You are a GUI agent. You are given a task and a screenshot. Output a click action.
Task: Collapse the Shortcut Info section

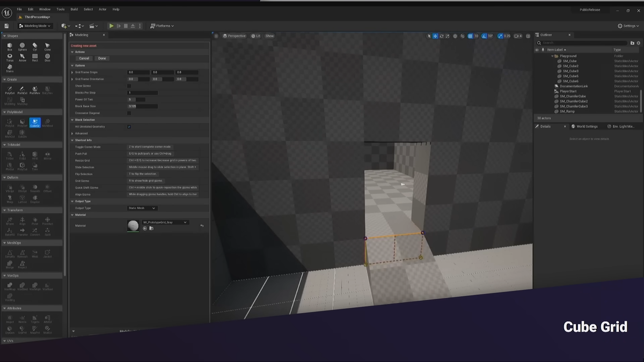pos(72,139)
